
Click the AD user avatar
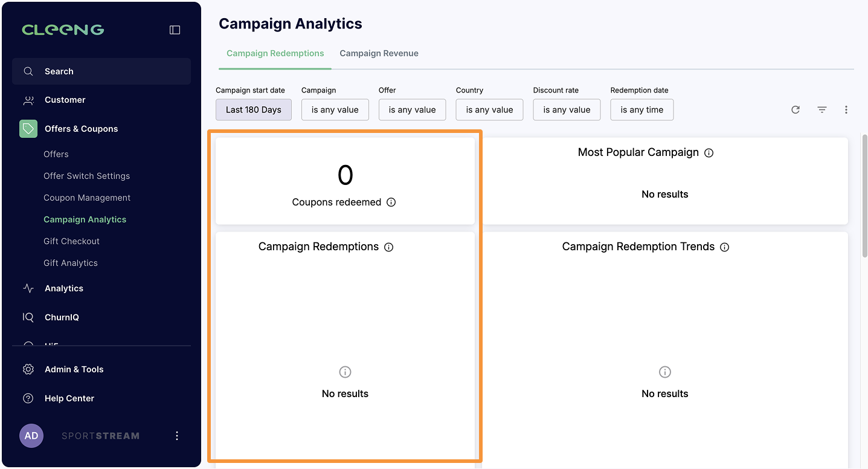31,436
